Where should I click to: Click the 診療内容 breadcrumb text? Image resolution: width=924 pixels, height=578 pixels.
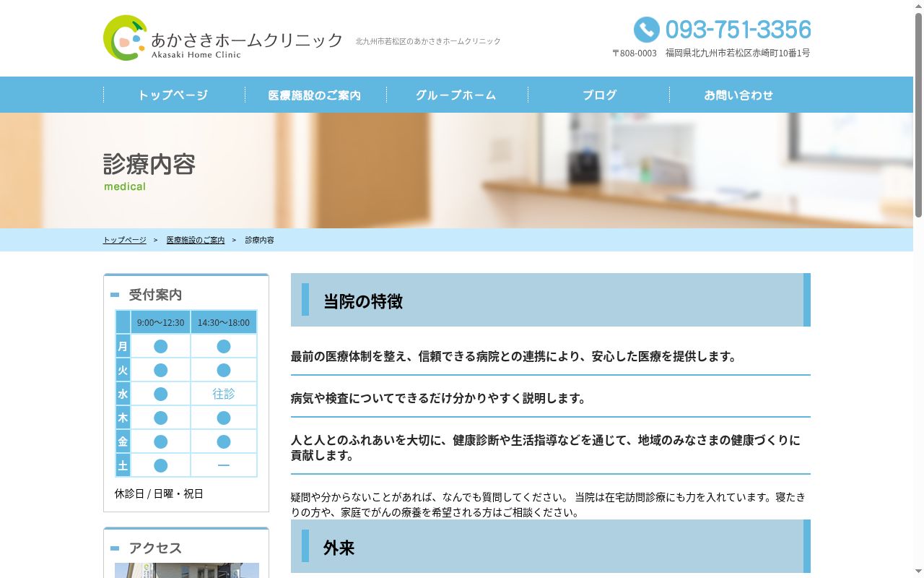tap(260, 240)
